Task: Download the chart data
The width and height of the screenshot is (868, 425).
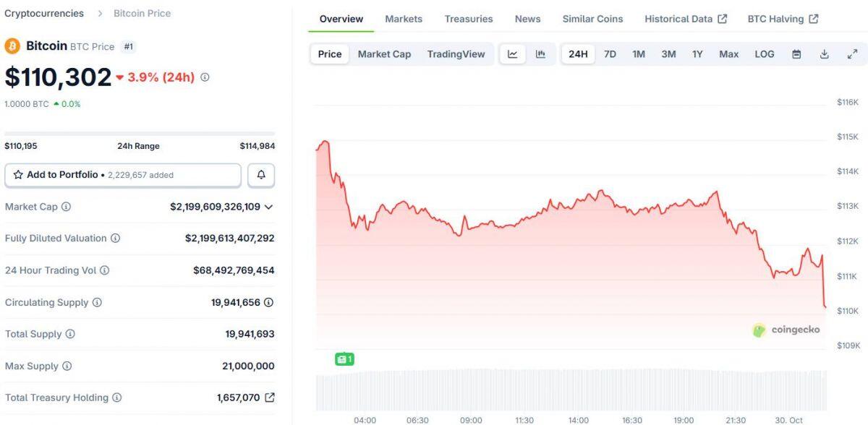Action: (x=824, y=53)
